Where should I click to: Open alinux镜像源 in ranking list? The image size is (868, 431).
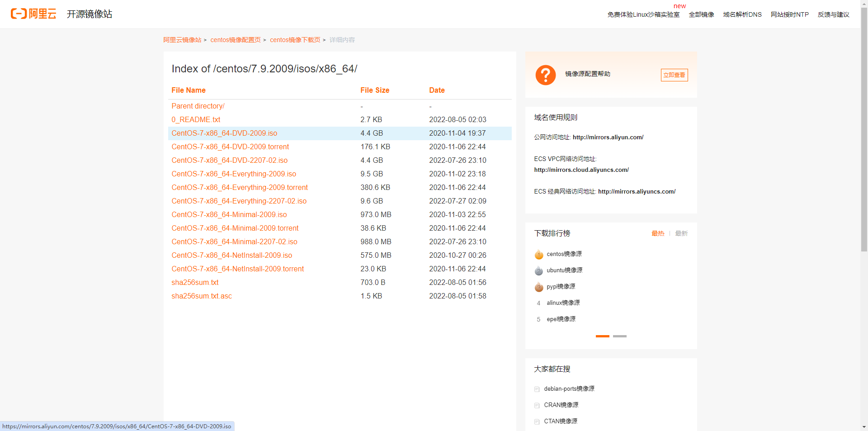point(563,303)
